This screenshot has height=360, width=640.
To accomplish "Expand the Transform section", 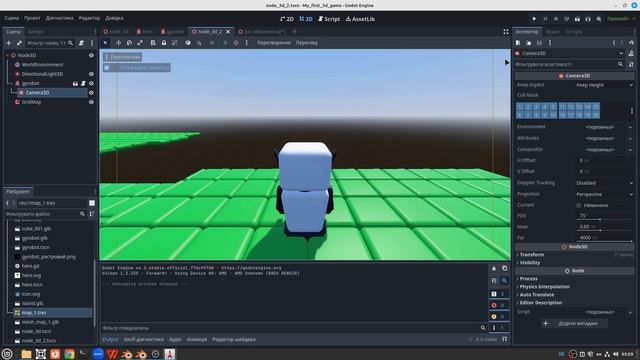I will [x=575, y=255].
